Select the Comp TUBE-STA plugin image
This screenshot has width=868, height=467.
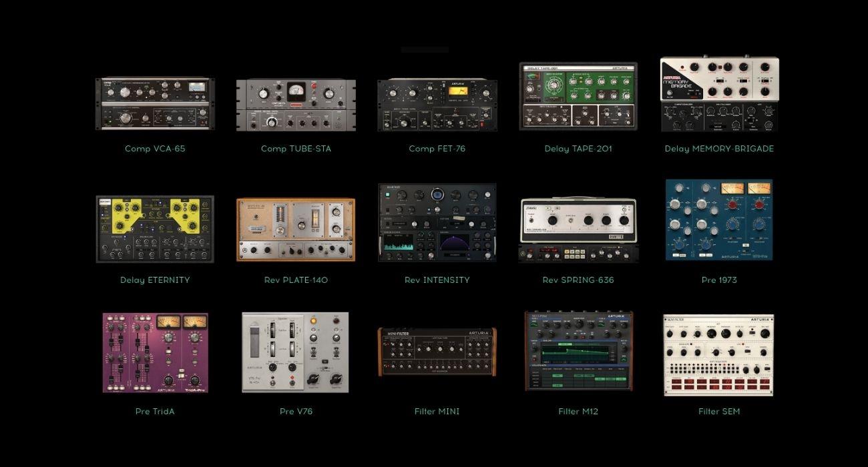(x=296, y=105)
